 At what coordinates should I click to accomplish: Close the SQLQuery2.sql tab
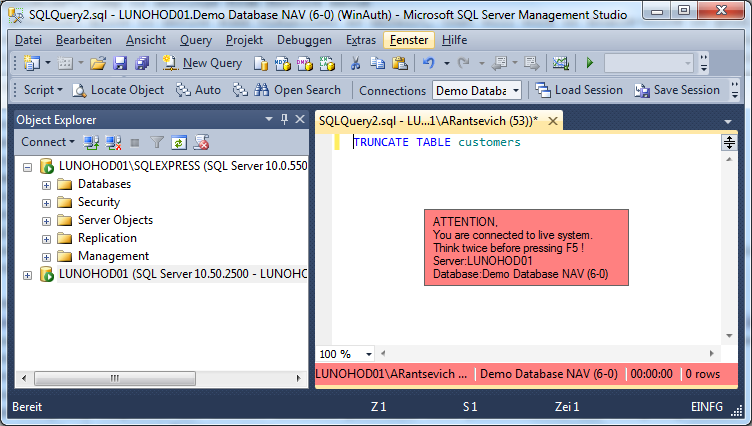pyautogui.click(x=553, y=121)
